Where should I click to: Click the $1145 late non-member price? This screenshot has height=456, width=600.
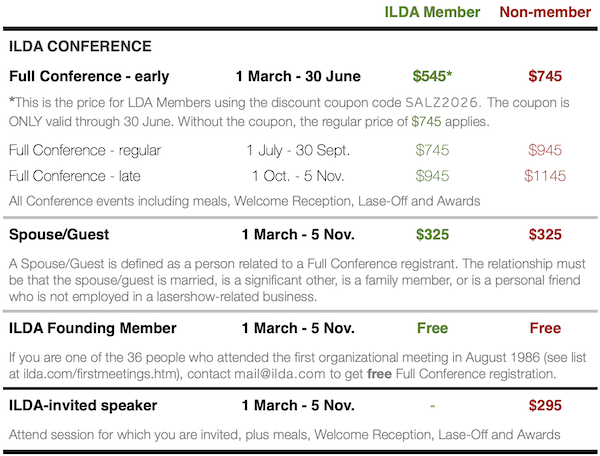(545, 176)
